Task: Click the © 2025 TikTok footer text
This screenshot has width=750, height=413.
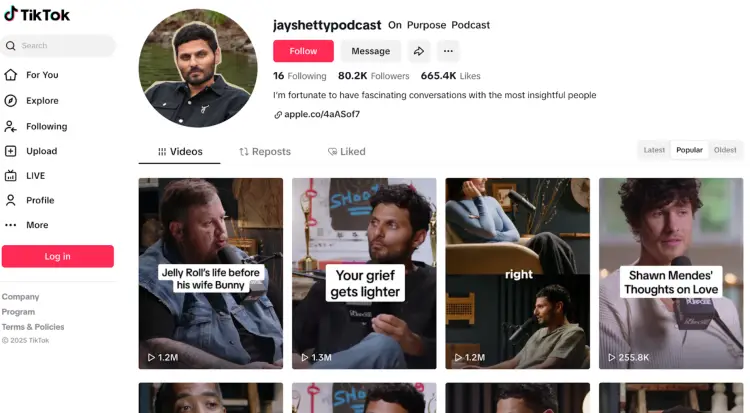Action: 25,340
